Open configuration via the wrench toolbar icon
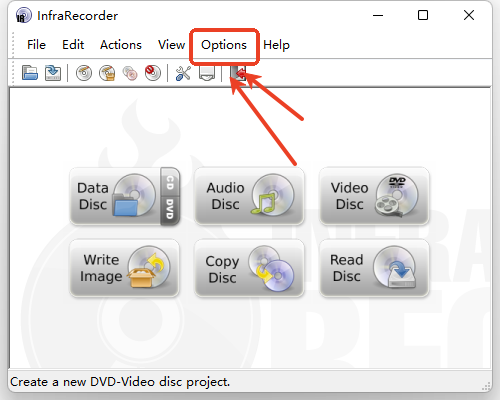 pos(183,73)
